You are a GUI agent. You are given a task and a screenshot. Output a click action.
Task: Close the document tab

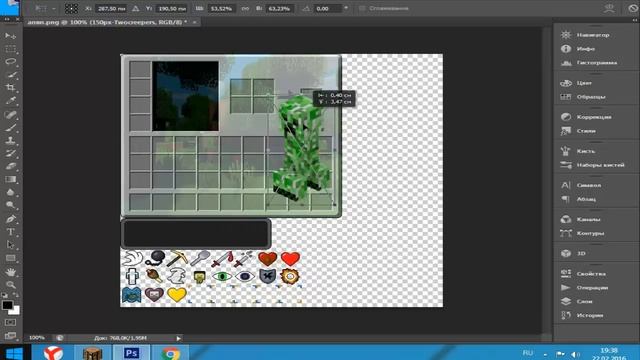195,22
